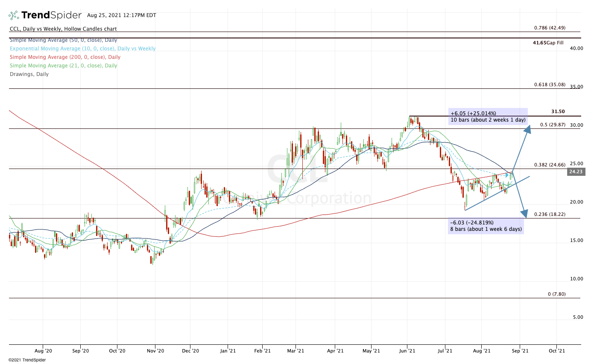The height and width of the screenshot is (364, 594).
Task: Click the 0.618 (35.08) Fibonacci label
Action: pos(550,84)
